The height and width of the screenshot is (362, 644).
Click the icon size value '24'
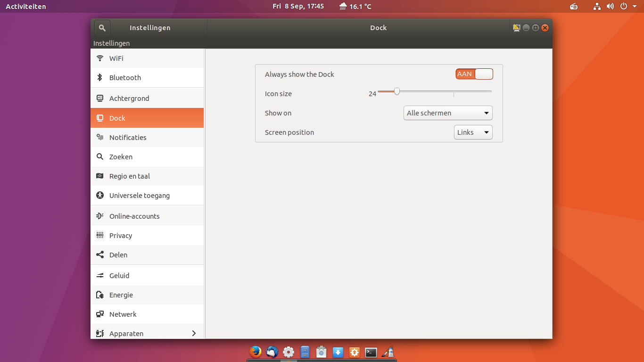pyautogui.click(x=372, y=94)
